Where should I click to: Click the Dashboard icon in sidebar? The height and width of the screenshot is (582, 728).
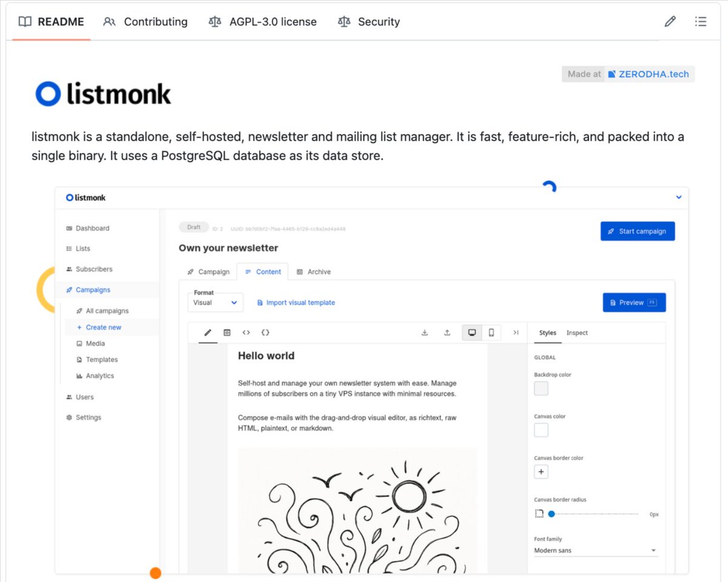[x=69, y=229]
